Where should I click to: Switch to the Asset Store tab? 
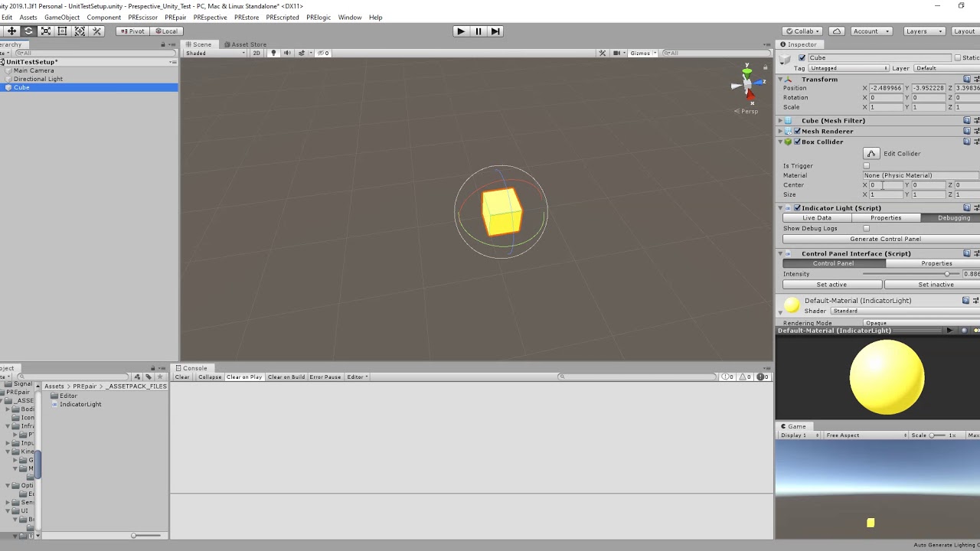point(244,44)
